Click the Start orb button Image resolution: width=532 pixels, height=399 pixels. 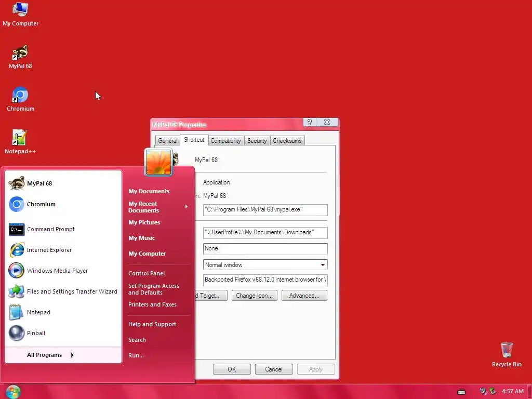[x=13, y=392]
